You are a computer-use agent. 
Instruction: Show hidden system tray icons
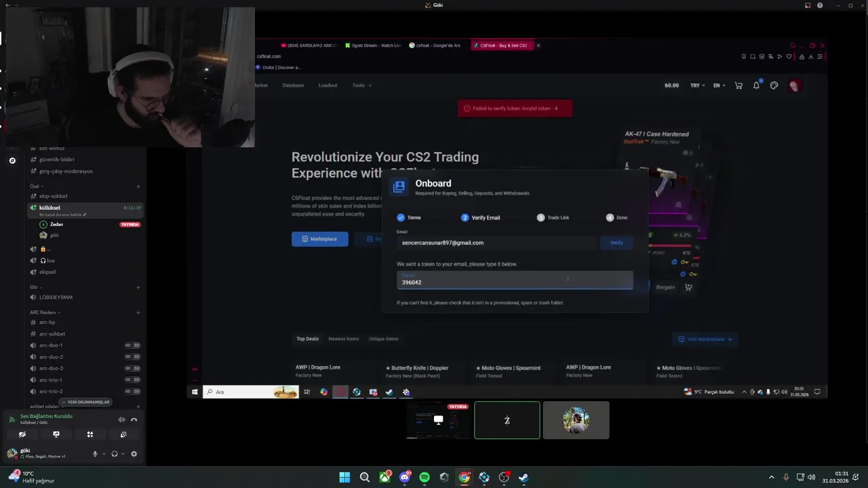(771, 477)
